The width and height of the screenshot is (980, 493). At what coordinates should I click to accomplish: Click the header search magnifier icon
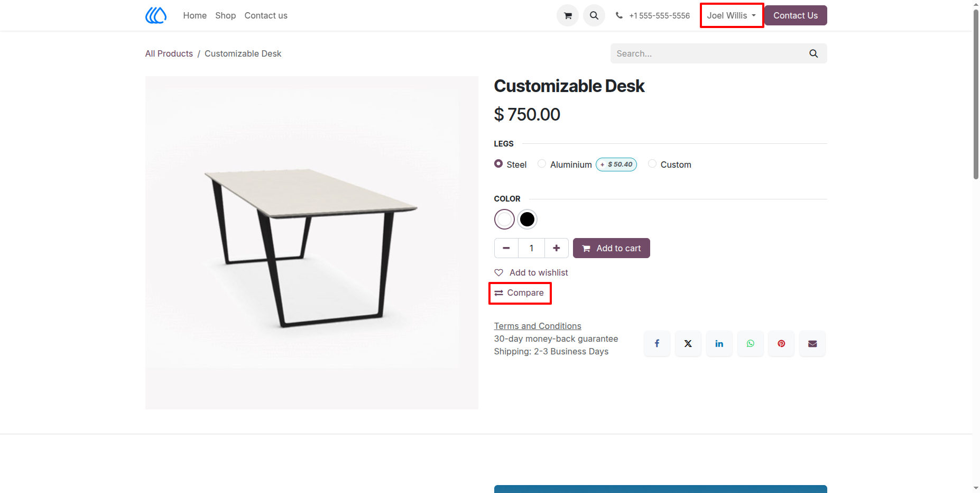(594, 15)
